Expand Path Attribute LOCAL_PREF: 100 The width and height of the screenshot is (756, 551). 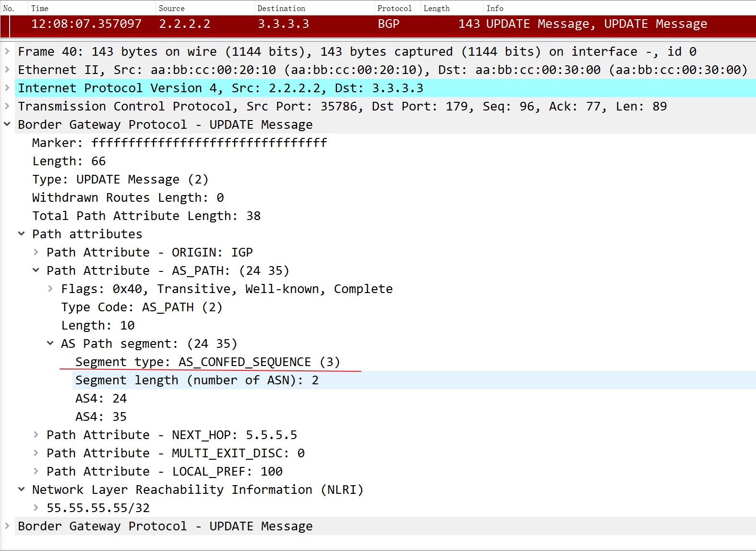pyautogui.click(x=36, y=471)
